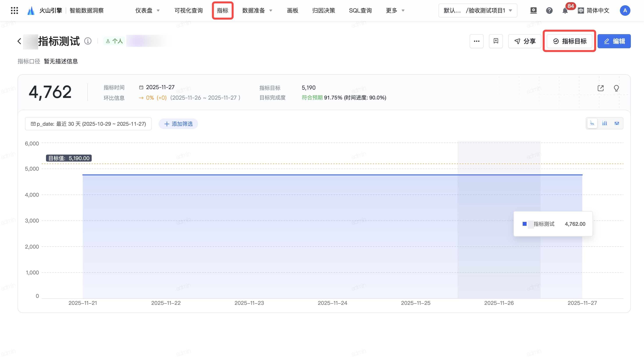Open the app launcher grid icon

pos(14,11)
